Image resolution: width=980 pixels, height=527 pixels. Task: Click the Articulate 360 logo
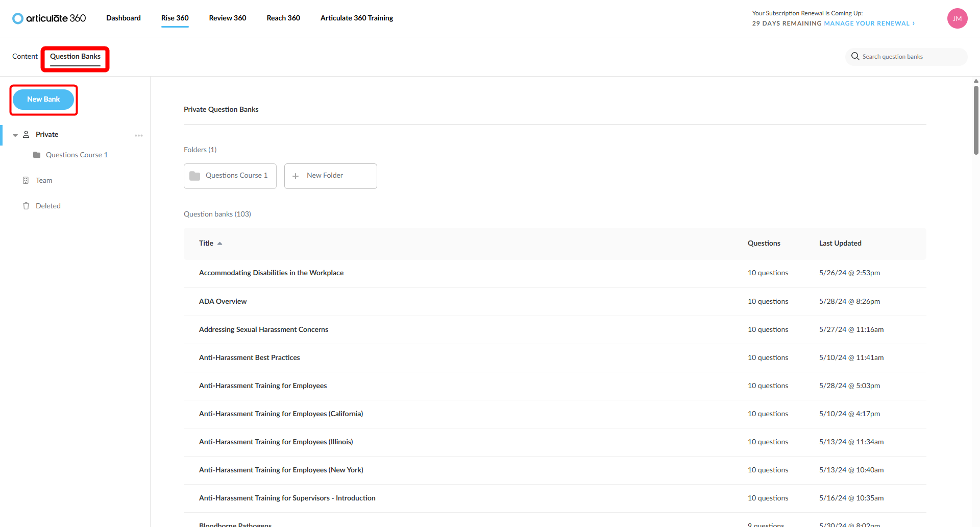[49, 18]
